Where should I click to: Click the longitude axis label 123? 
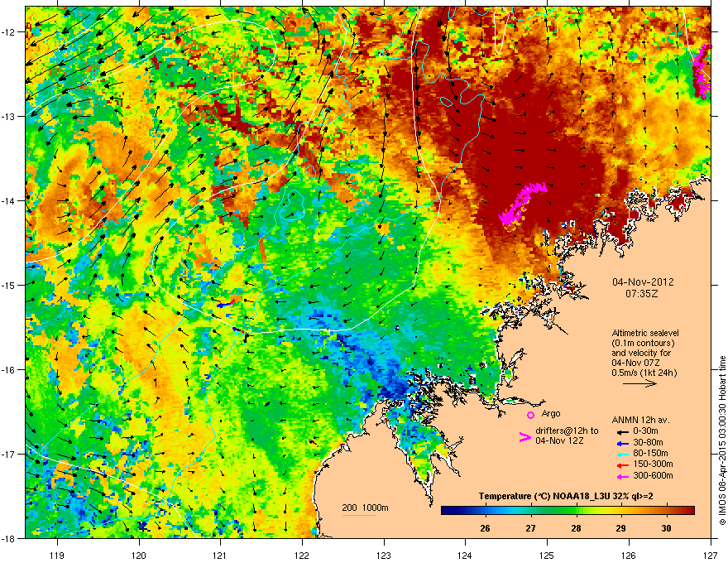384,555
